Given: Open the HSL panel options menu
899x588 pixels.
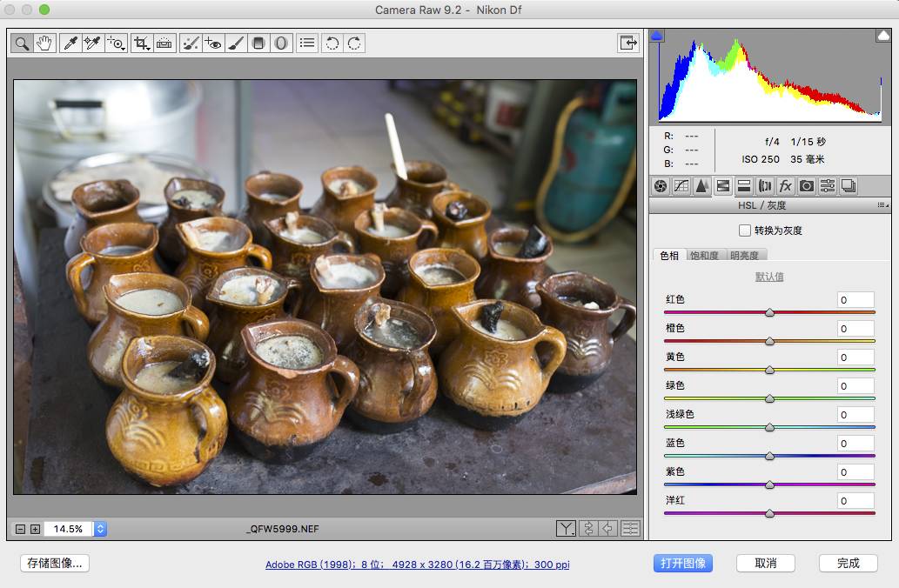Looking at the screenshot, I should [882, 205].
